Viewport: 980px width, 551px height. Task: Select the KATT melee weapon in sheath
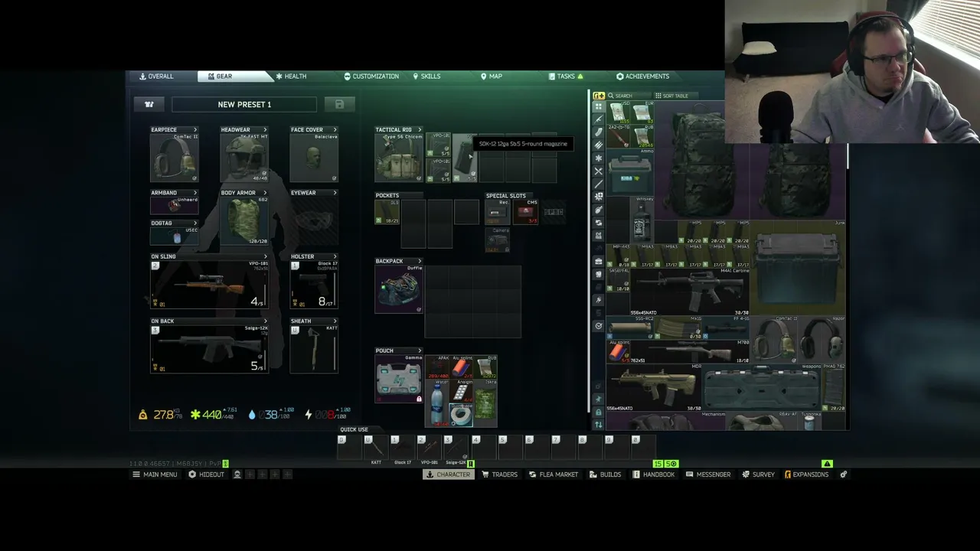pos(315,349)
